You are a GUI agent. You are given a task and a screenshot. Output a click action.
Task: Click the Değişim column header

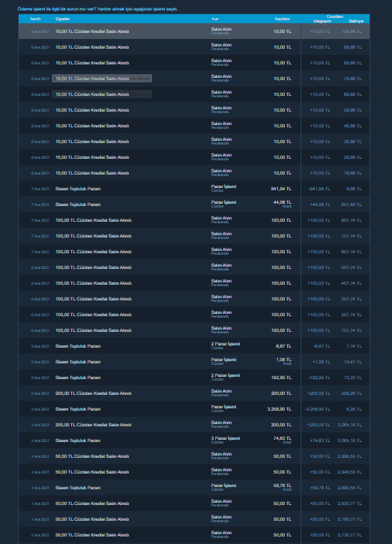coord(322,21)
